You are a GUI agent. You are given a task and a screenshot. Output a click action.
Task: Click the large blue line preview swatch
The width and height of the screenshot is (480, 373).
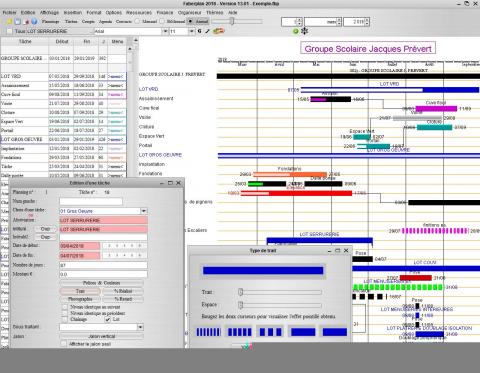point(263,270)
